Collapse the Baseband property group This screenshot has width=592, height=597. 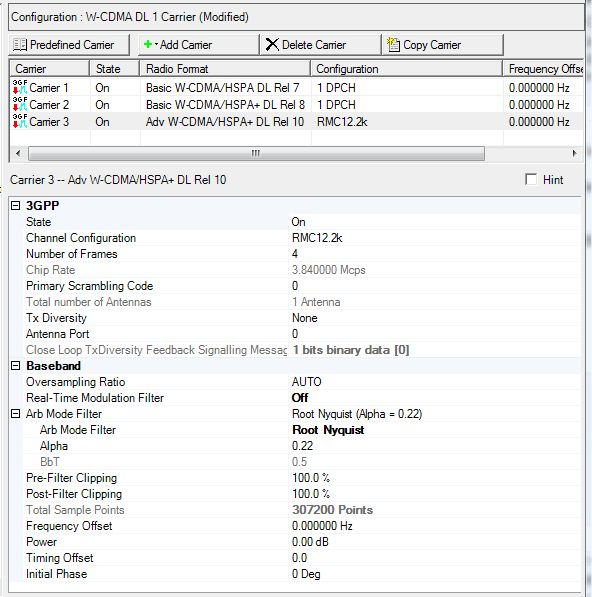click(x=15, y=366)
